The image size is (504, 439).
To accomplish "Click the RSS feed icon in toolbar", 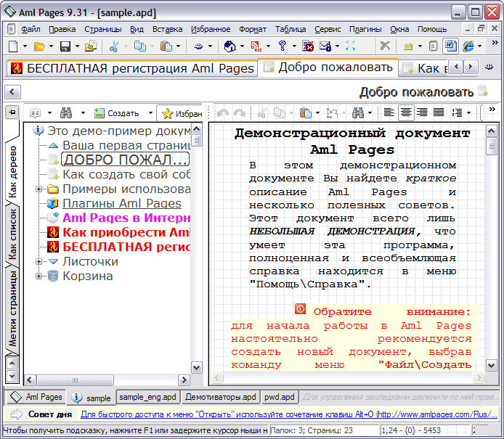I will 256,46.
